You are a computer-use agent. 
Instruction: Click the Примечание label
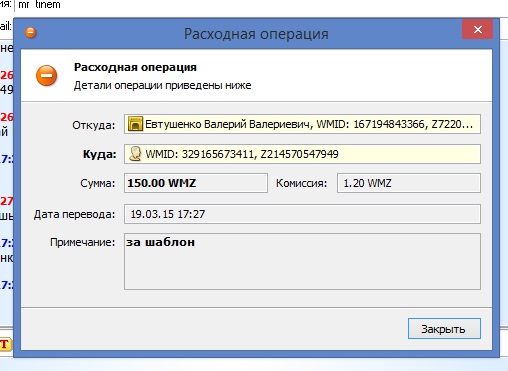coord(83,242)
